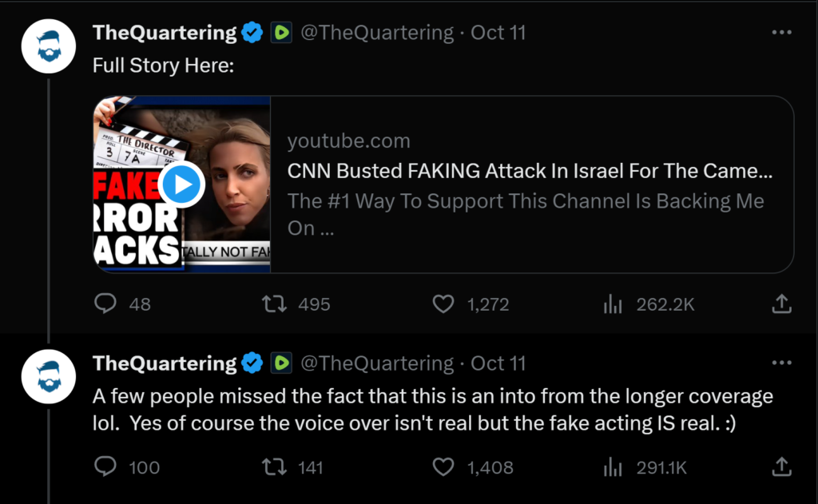Image resolution: width=818 pixels, height=504 pixels.
Task: Open the CNN Busted FAKING Attack link
Action: [x=530, y=171]
